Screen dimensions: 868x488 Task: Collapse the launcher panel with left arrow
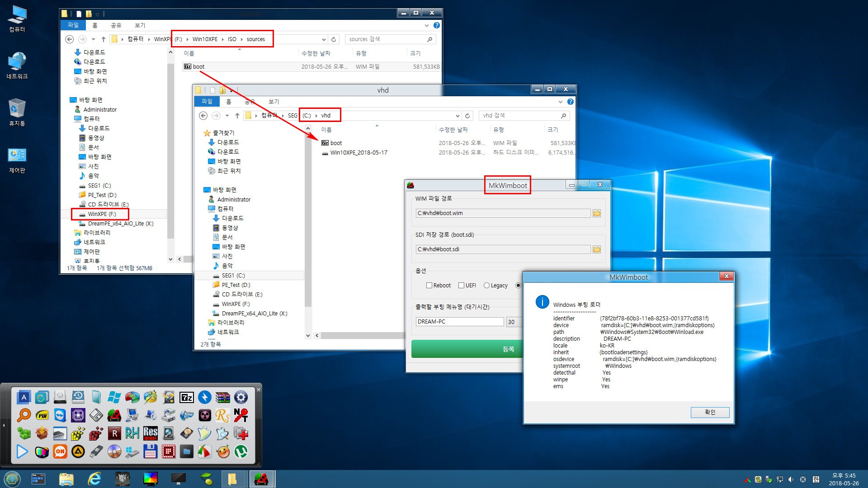4,425
